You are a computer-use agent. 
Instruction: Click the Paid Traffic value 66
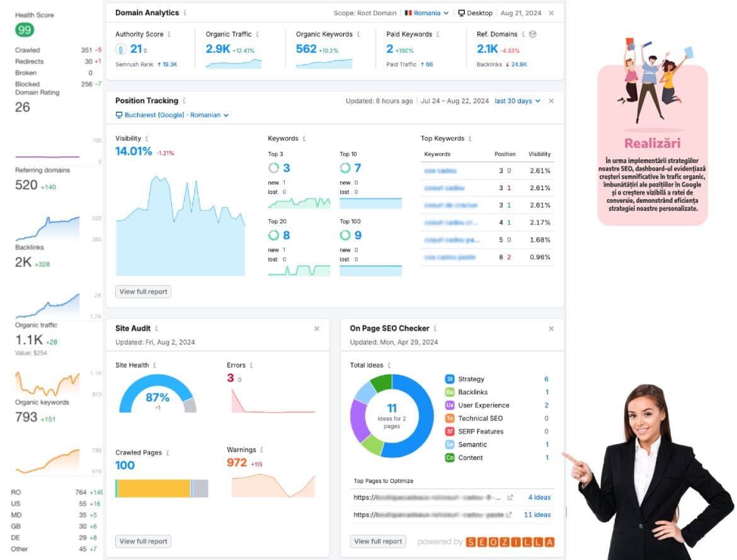[x=429, y=64]
